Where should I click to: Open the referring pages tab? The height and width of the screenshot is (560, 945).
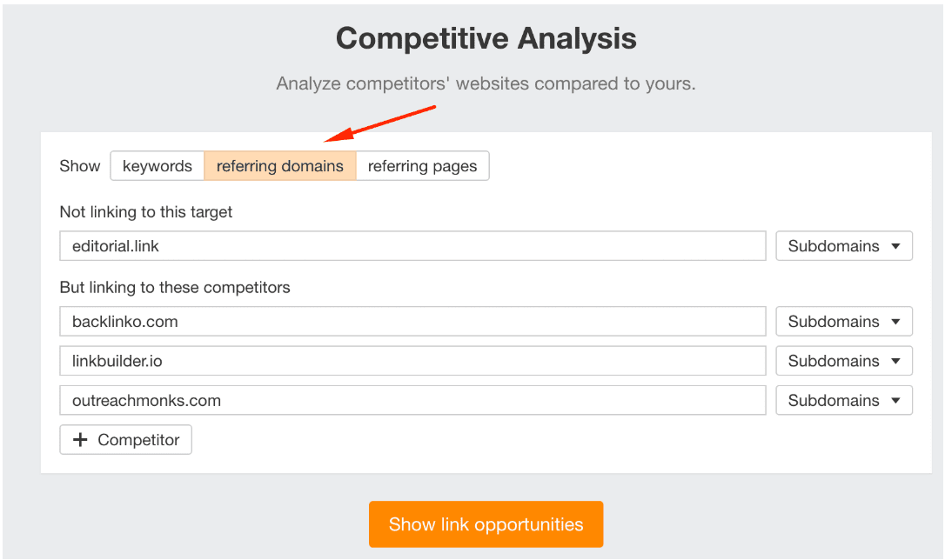click(422, 165)
